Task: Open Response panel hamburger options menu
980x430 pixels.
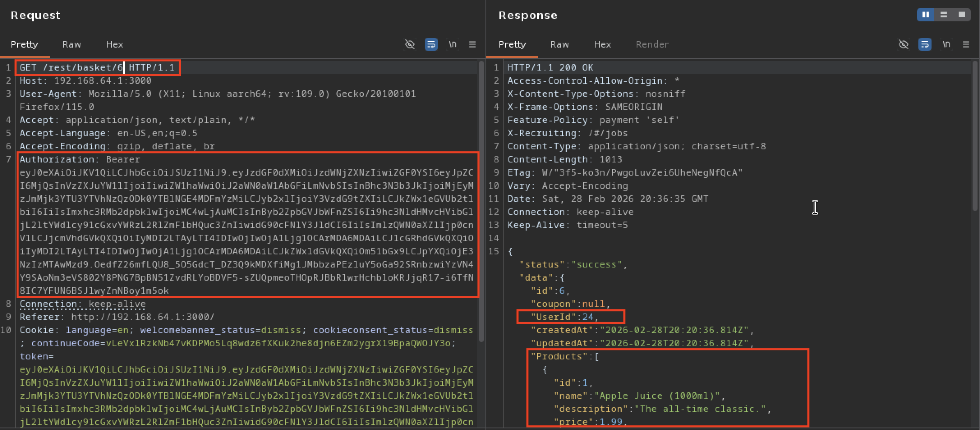Action: [x=966, y=44]
